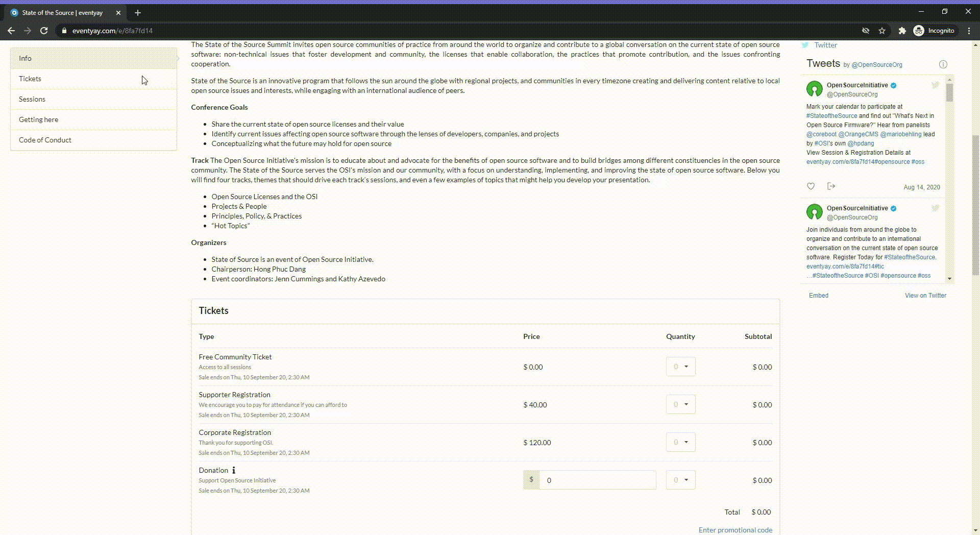
Task: Click View on Twitter link
Action: [925, 296]
